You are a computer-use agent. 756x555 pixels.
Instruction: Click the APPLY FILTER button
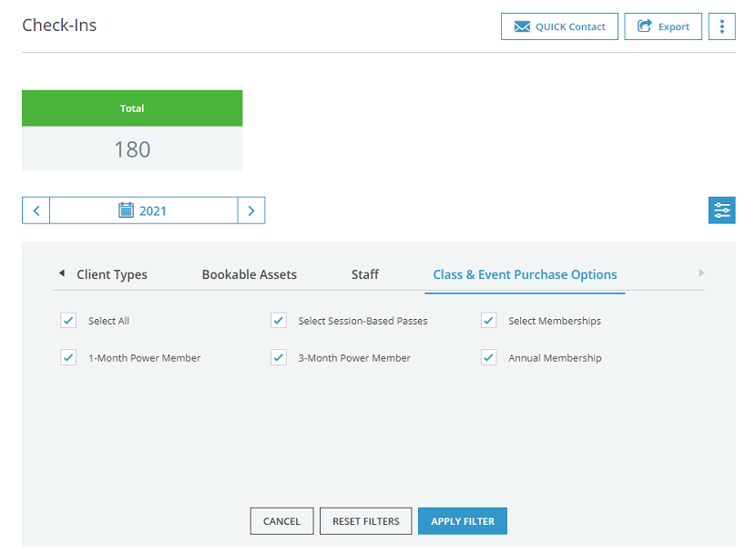(x=463, y=521)
